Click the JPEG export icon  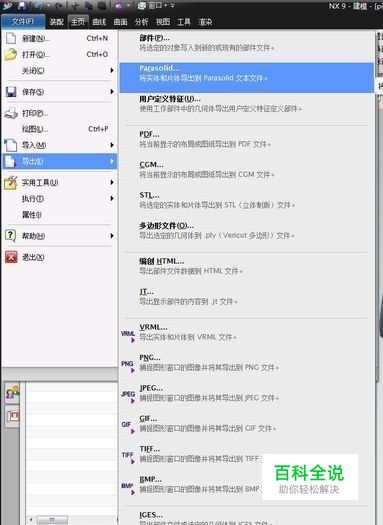coord(128,396)
